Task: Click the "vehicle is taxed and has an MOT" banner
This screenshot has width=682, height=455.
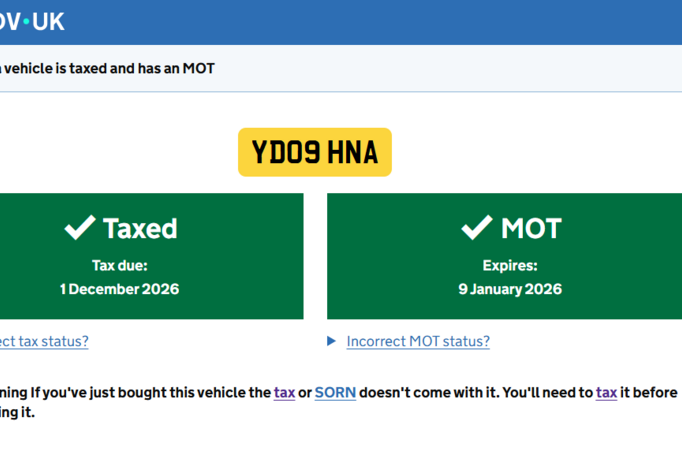Action: point(110,69)
